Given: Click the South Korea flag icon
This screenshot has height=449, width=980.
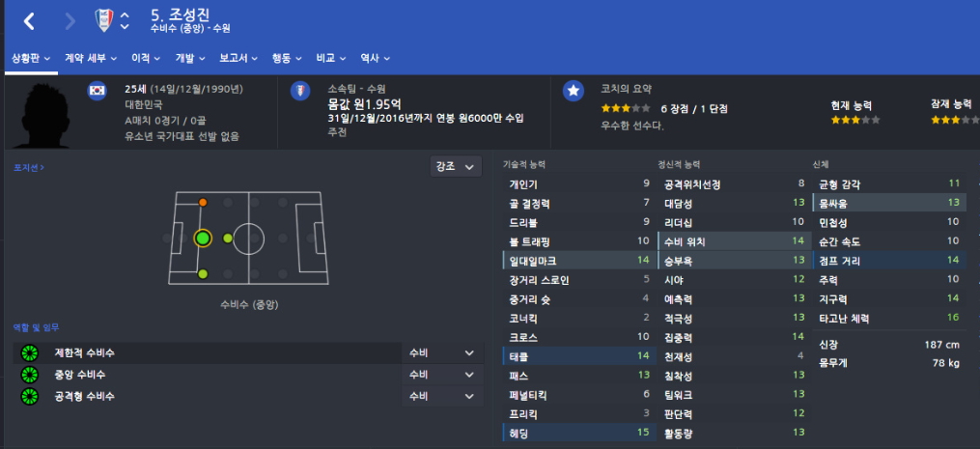Looking at the screenshot, I should 98,91.
